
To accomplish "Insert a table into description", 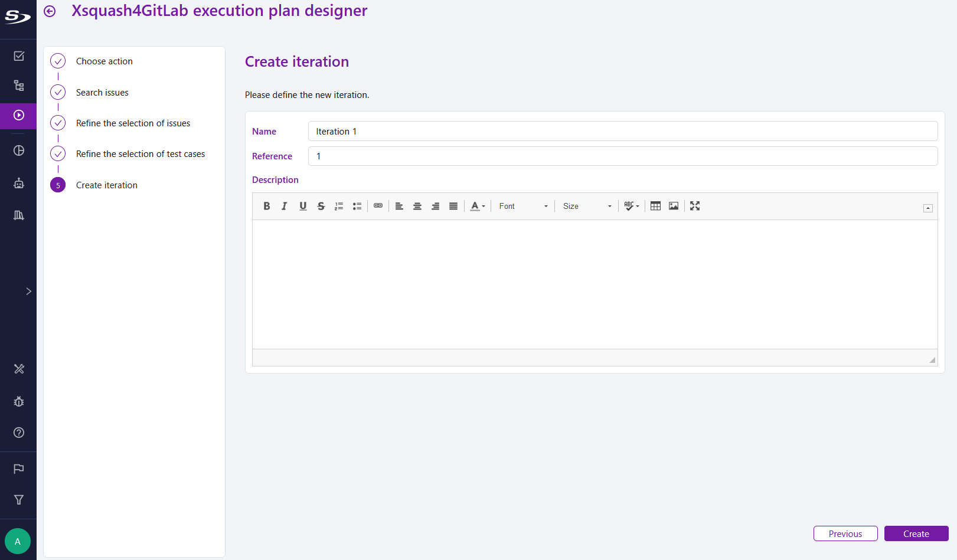I will click(655, 206).
